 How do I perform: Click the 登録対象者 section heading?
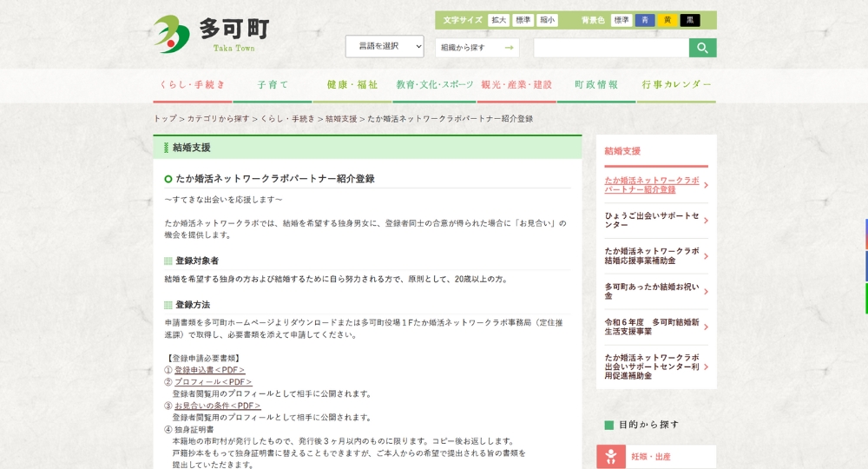point(196,261)
